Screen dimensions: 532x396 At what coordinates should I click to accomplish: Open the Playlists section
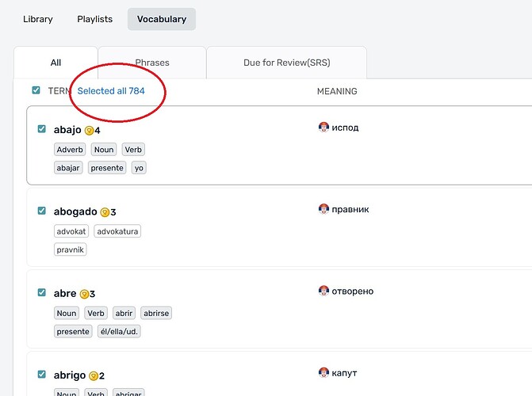pos(94,19)
